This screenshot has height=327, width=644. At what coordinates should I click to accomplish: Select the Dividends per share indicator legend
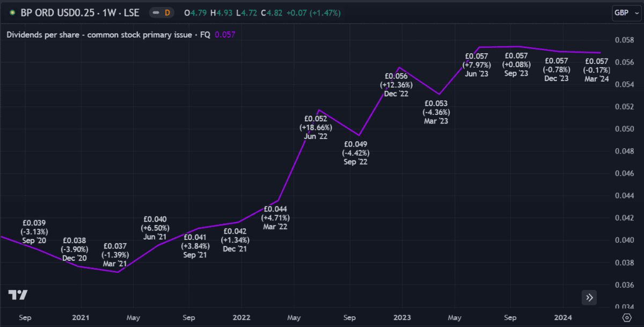[108, 35]
